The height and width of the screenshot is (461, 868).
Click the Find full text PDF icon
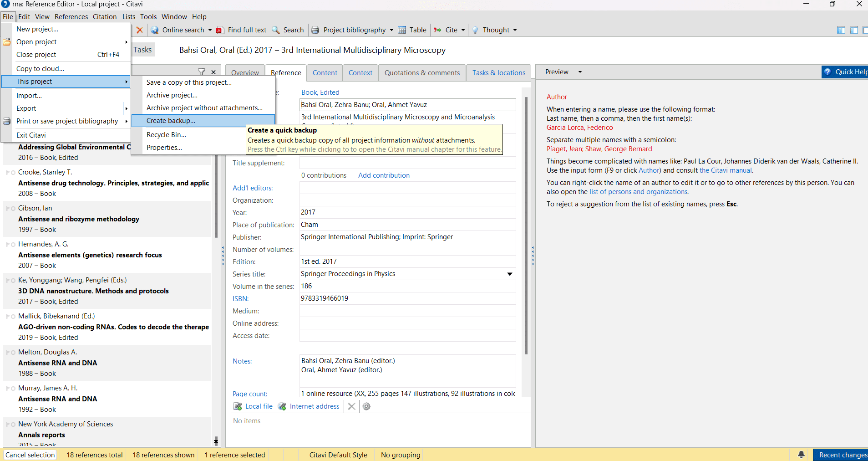(220, 30)
